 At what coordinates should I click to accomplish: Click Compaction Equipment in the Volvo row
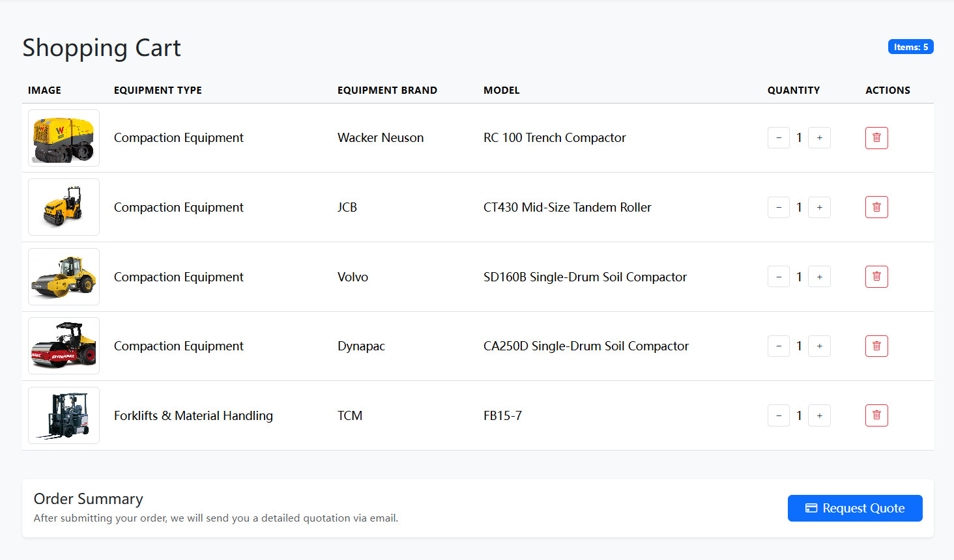[179, 277]
